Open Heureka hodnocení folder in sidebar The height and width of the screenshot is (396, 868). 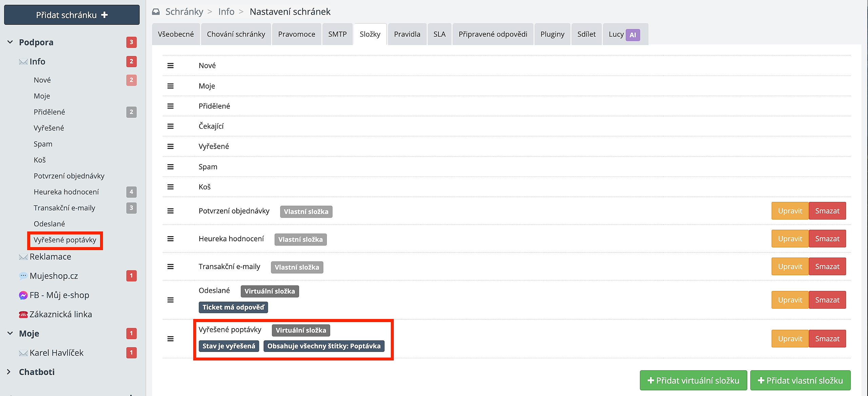[x=66, y=192]
